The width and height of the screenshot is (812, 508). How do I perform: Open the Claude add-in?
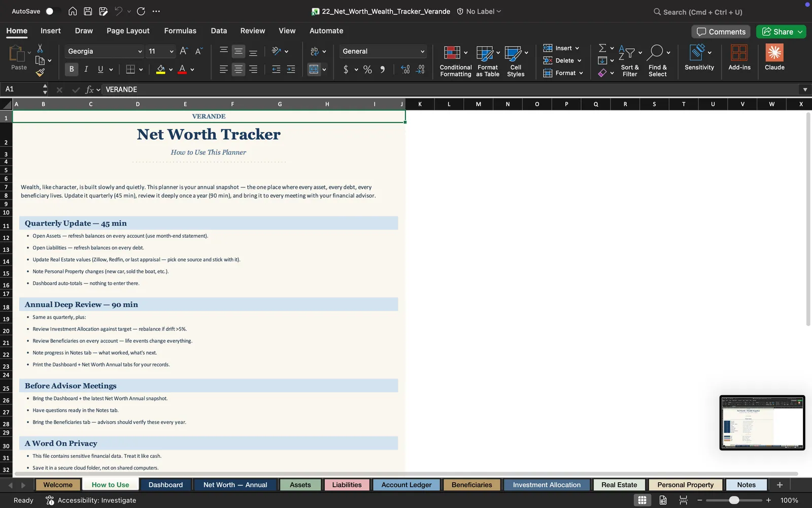(774, 57)
